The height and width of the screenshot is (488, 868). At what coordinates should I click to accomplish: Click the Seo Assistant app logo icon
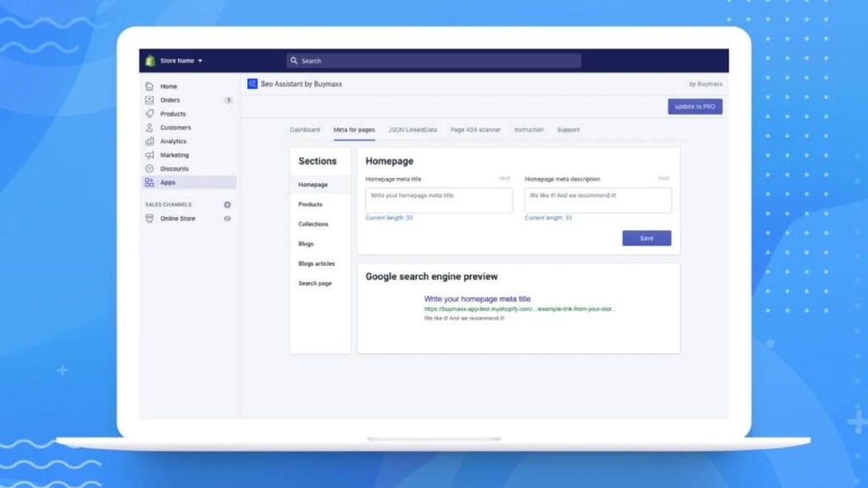coord(253,84)
